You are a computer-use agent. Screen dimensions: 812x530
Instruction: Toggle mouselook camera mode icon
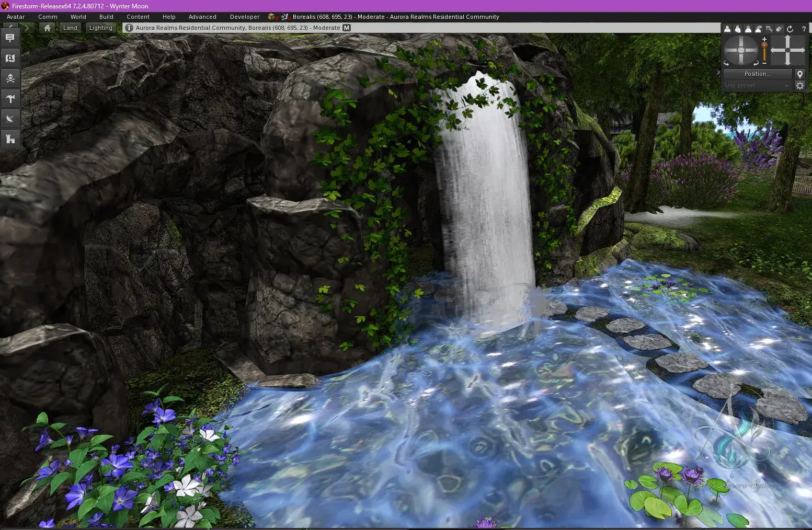(780, 29)
